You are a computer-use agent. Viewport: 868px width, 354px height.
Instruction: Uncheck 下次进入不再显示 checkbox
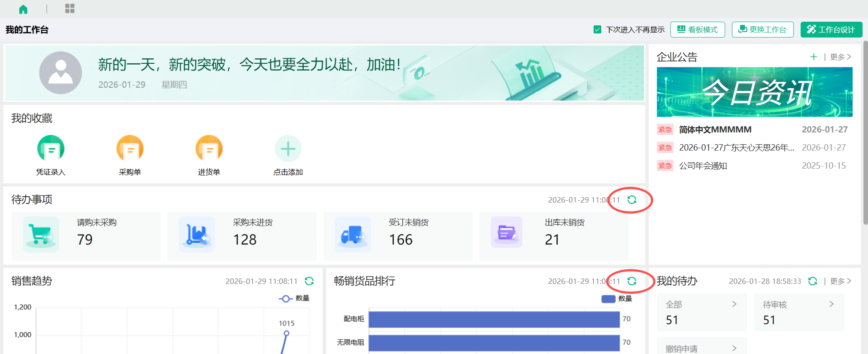pos(597,30)
